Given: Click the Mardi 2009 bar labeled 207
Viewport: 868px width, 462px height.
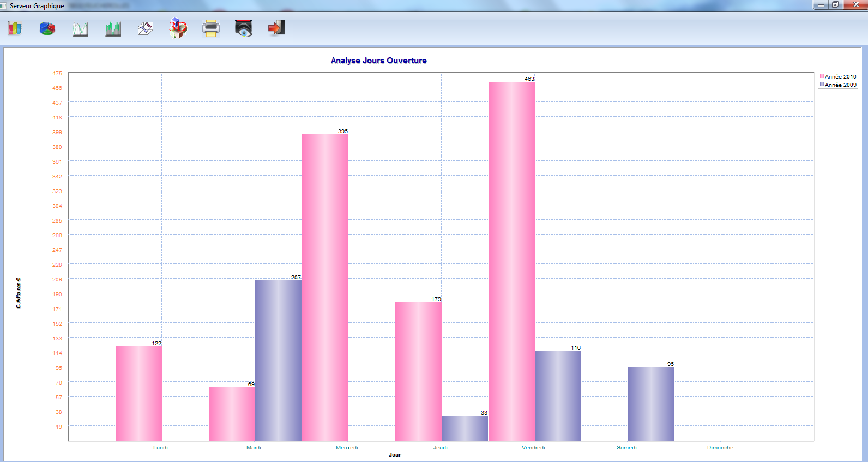Looking at the screenshot, I should coord(278,361).
